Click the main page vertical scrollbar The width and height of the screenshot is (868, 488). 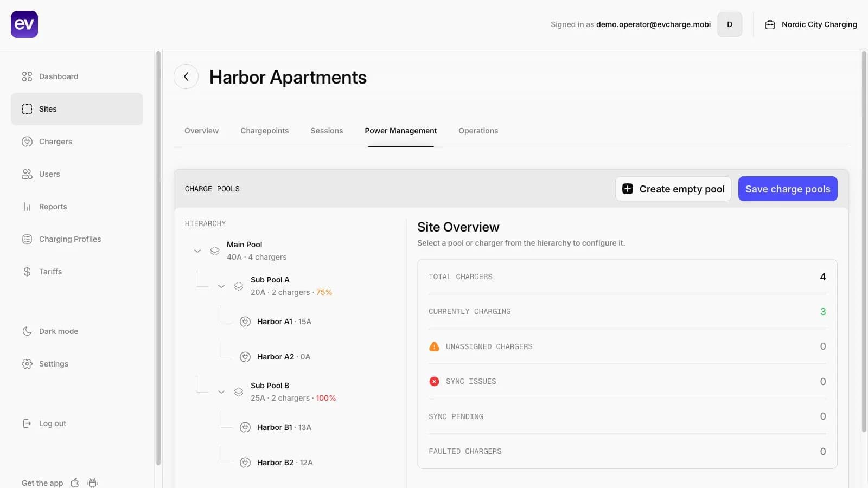(x=864, y=242)
